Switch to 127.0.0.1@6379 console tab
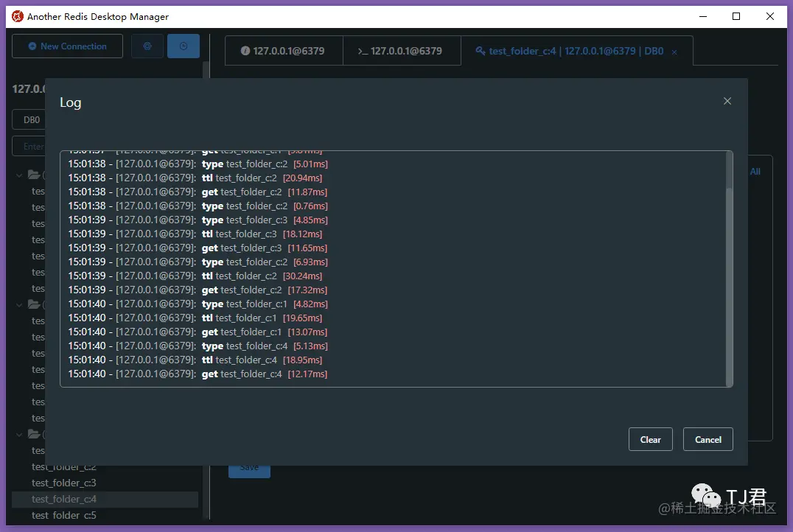Image resolution: width=793 pixels, height=532 pixels. 402,51
